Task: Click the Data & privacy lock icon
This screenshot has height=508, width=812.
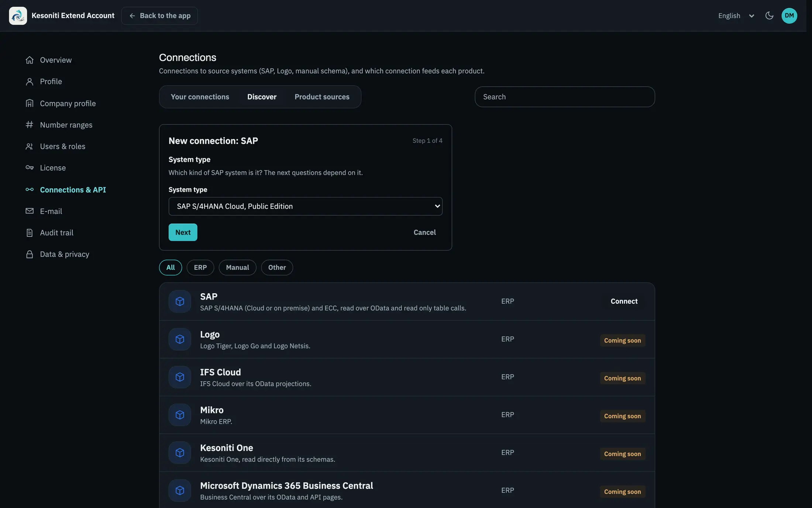Action: [x=30, y=254]
